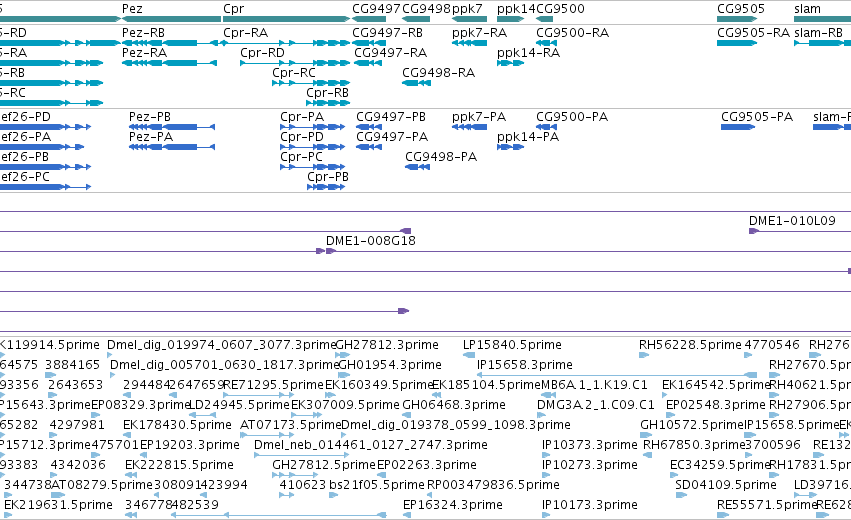Click the ef26-PA protein feature

(x=42, y=147)
